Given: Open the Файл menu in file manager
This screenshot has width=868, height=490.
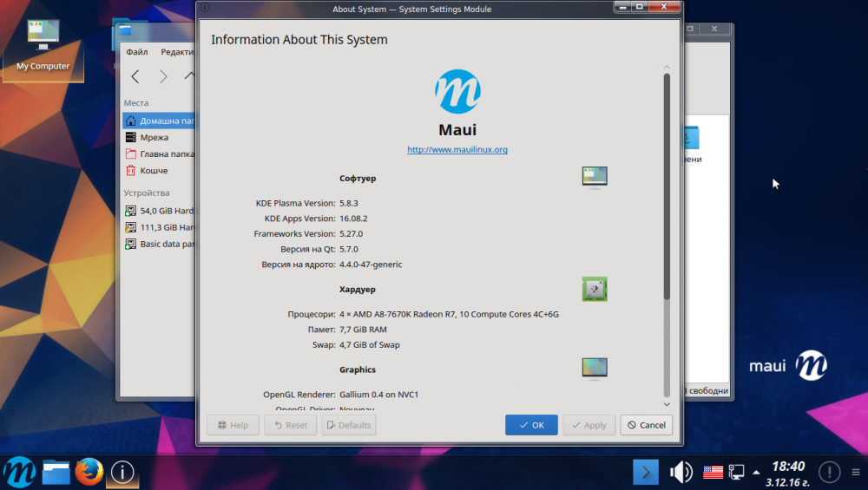Looking at the screenshot, I should coord(137,51).
